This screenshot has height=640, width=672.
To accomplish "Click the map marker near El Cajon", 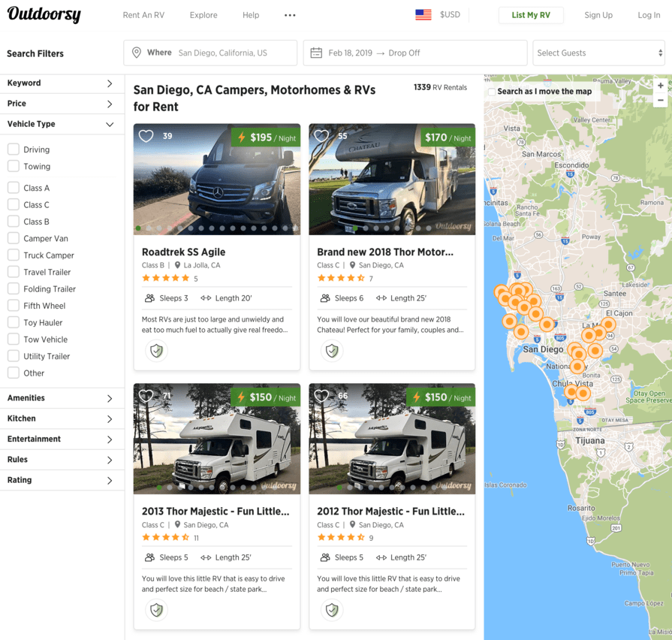I will (608, 325).
